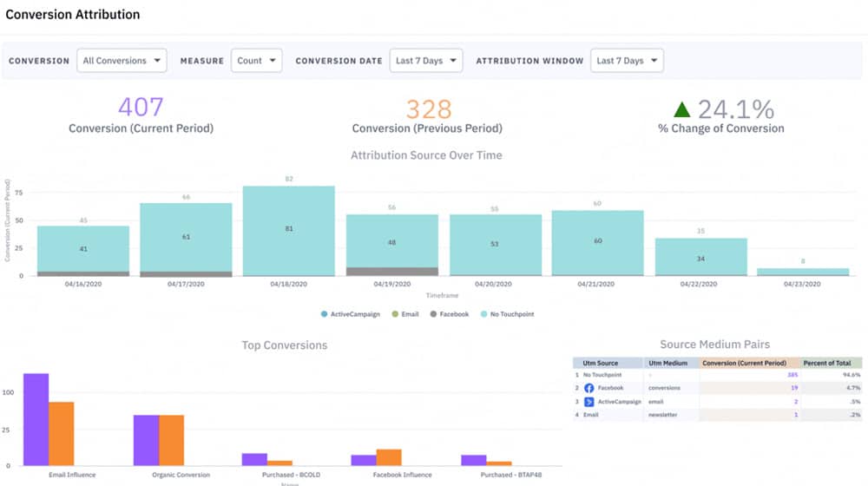868x486 pixels.
Task: Sort by Utm Source column header
Action: click(600, 363)
